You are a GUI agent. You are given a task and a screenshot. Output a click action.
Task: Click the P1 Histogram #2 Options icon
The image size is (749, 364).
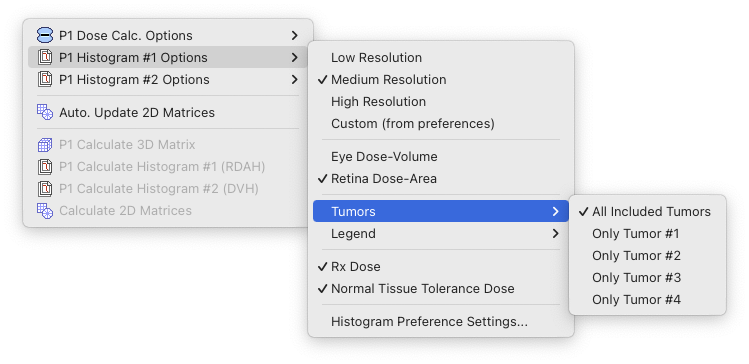[45, 79]
